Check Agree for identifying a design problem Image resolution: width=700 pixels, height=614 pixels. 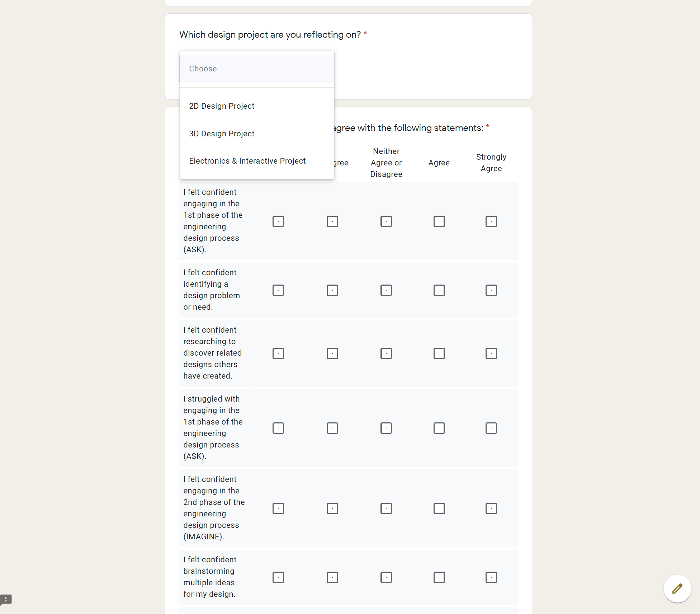click(x=439, y=290)
